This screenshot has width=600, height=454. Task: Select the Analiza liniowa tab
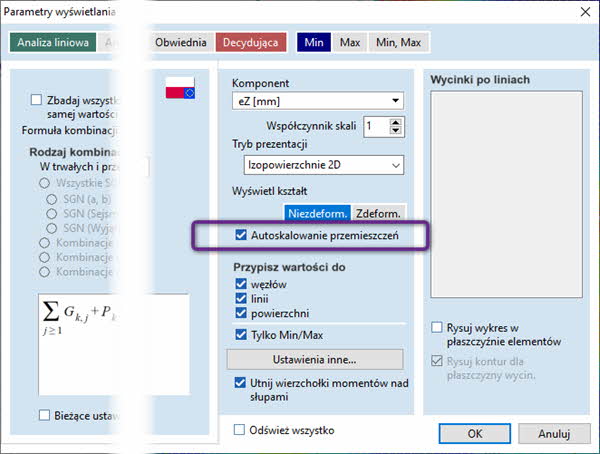[53, 43]
